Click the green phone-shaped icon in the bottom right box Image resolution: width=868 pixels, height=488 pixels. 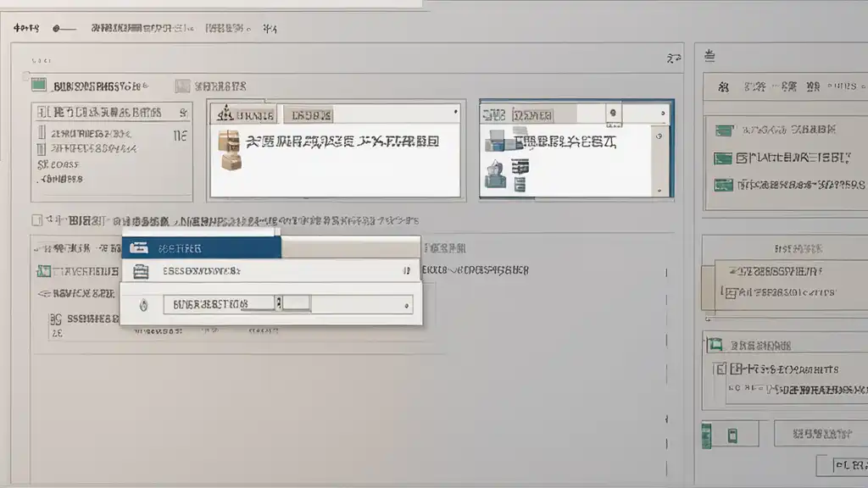[732, 435]
